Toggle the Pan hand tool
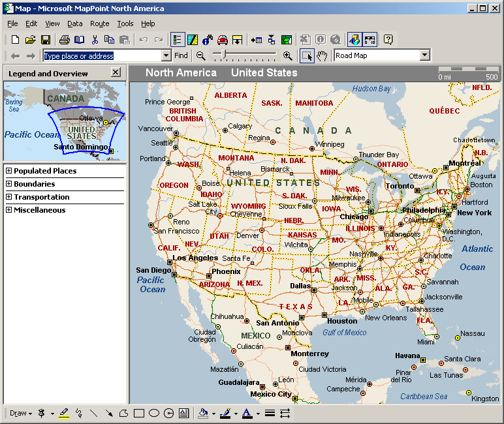 point(322,56)
